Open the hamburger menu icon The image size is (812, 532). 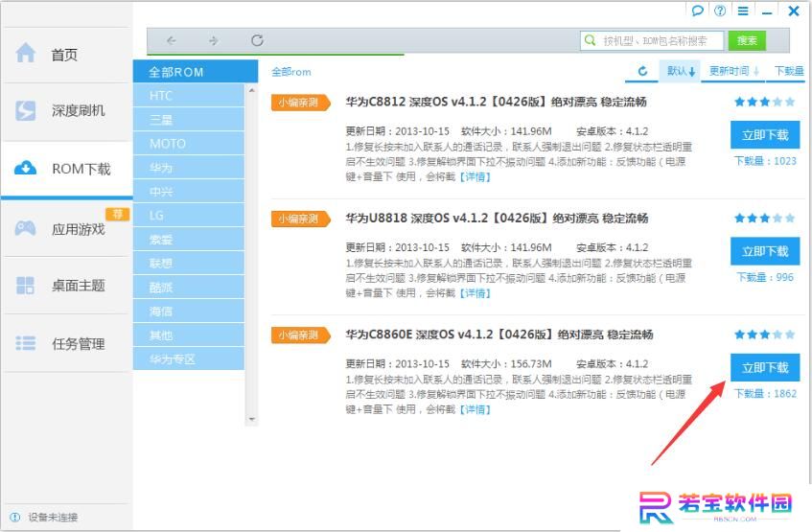coord(743,11)
